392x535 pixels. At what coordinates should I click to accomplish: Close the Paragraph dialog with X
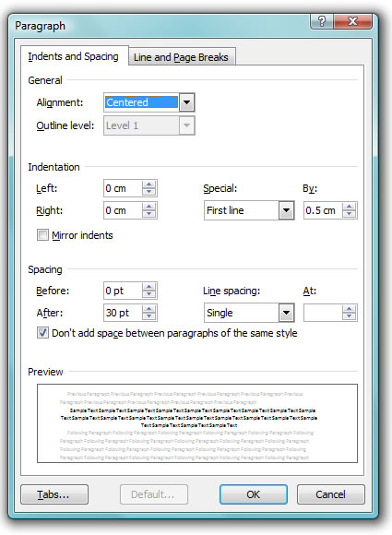[x=352, y=21]
